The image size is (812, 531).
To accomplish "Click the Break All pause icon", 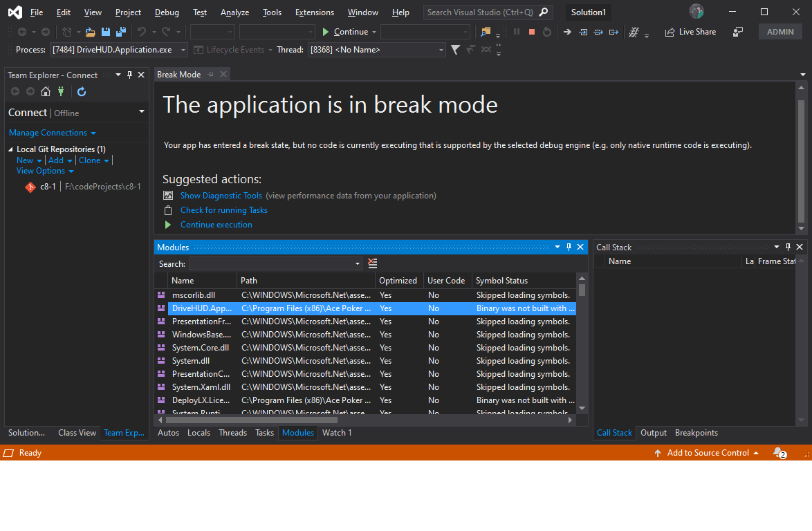I will point(516,31).
